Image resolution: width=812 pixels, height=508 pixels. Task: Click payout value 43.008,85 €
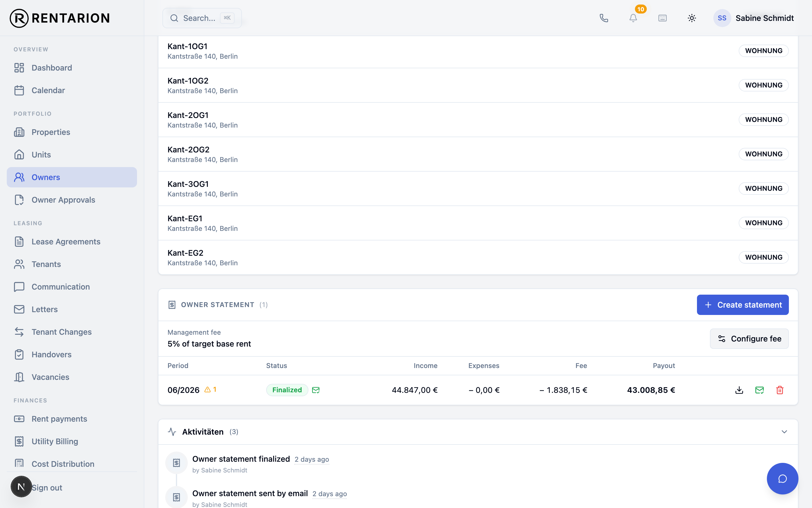[x=651, y=390]
